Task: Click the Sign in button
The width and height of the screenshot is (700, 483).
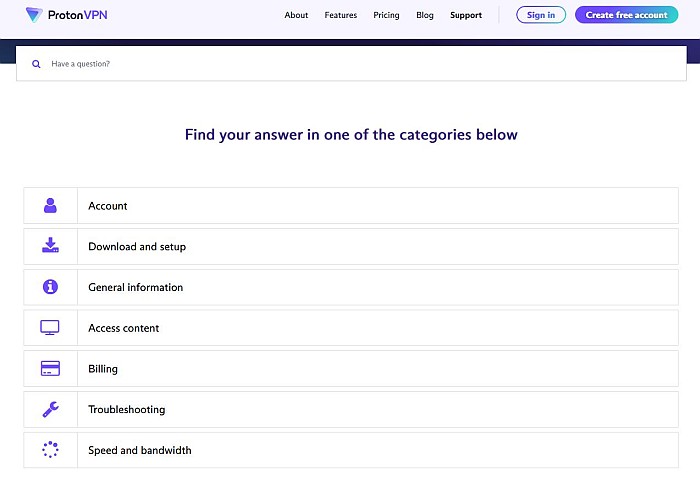Action: point(541,15)
